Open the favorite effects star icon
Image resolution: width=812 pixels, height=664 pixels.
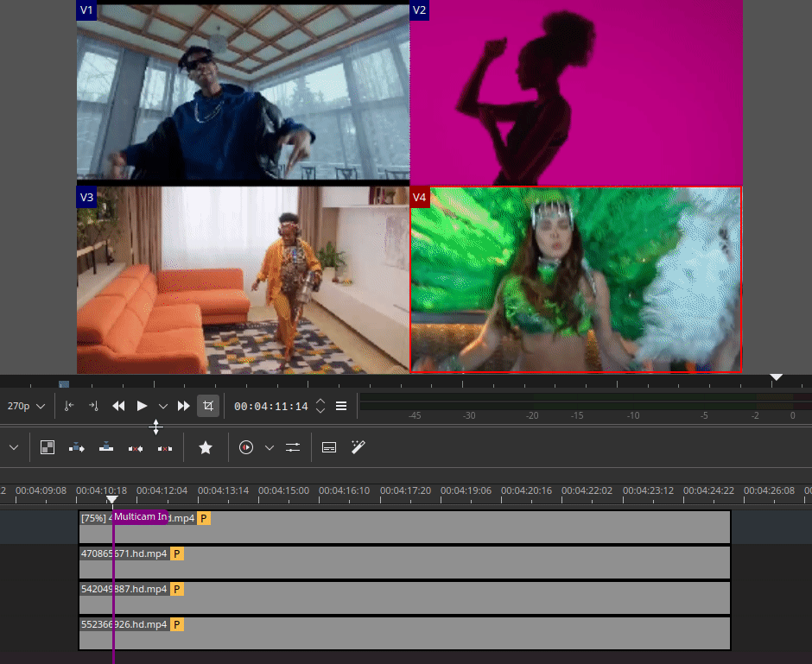coord(206,447)
